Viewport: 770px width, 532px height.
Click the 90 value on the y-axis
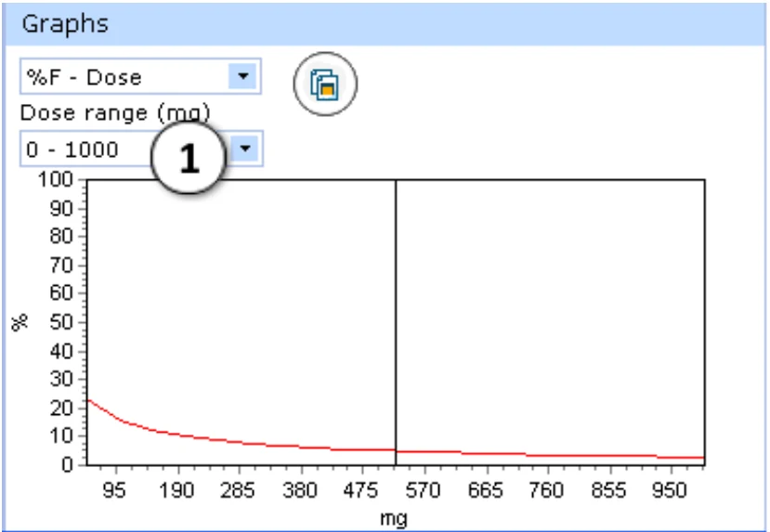tap(61, 209)
